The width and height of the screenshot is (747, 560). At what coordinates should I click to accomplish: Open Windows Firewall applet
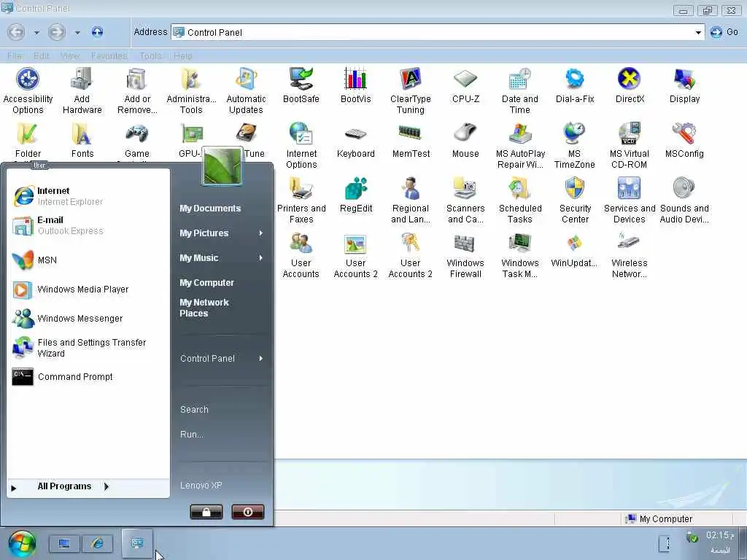click(465, 255)
